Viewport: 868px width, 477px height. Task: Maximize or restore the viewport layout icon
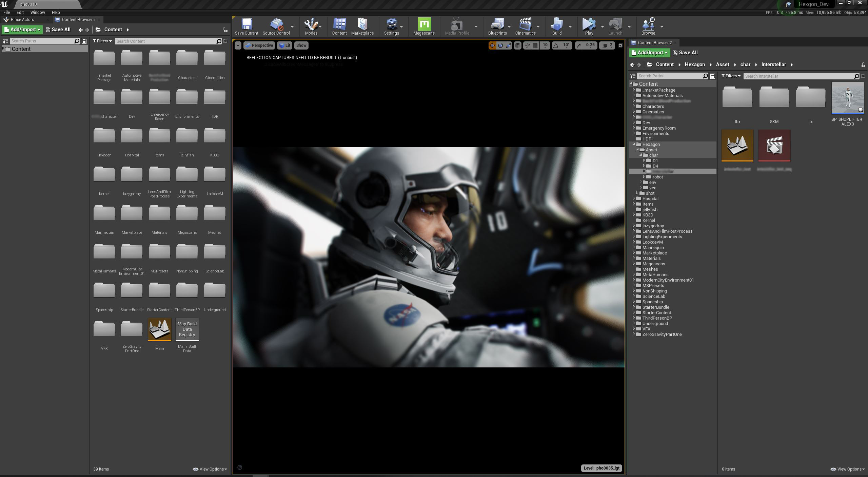620,45
